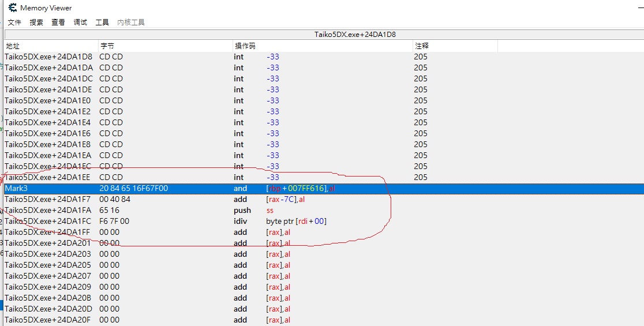Click the 字节 column header

point(107,46)
